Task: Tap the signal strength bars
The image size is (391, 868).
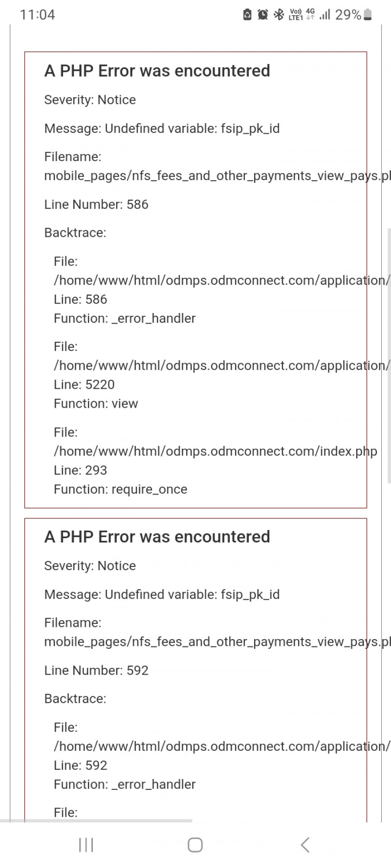Action: 325,15
